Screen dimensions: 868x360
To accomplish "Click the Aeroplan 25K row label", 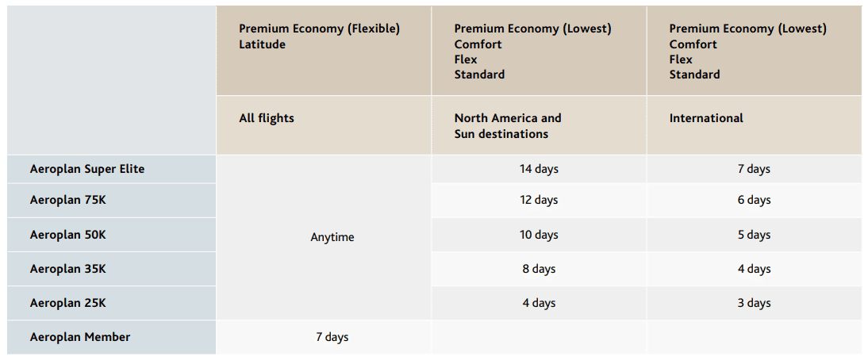I will coord(67,303).
